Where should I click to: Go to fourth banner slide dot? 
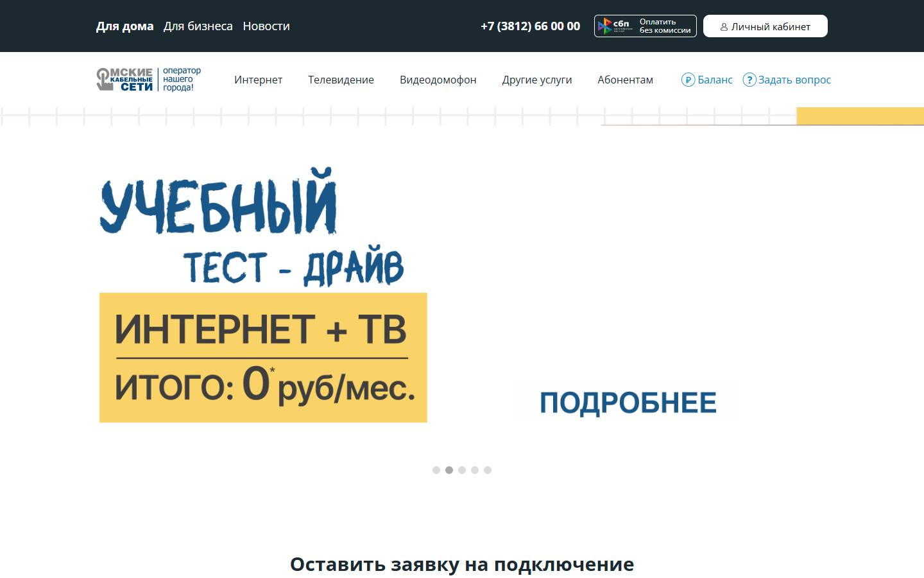(475, 470)
